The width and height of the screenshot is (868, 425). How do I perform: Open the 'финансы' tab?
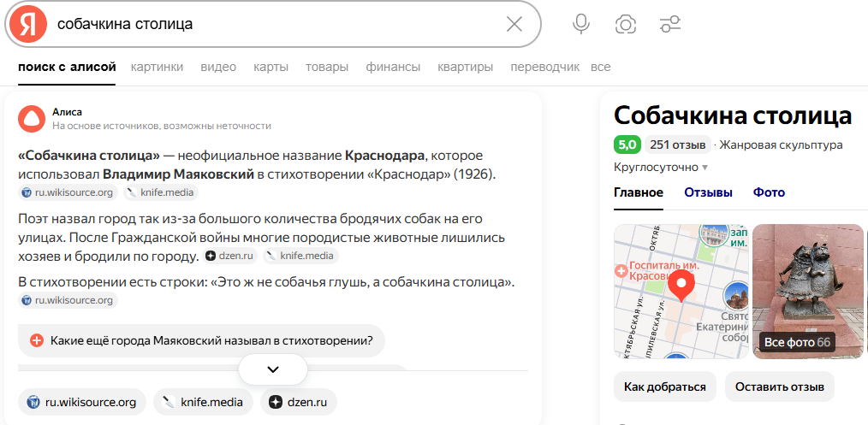coord(393,68)
